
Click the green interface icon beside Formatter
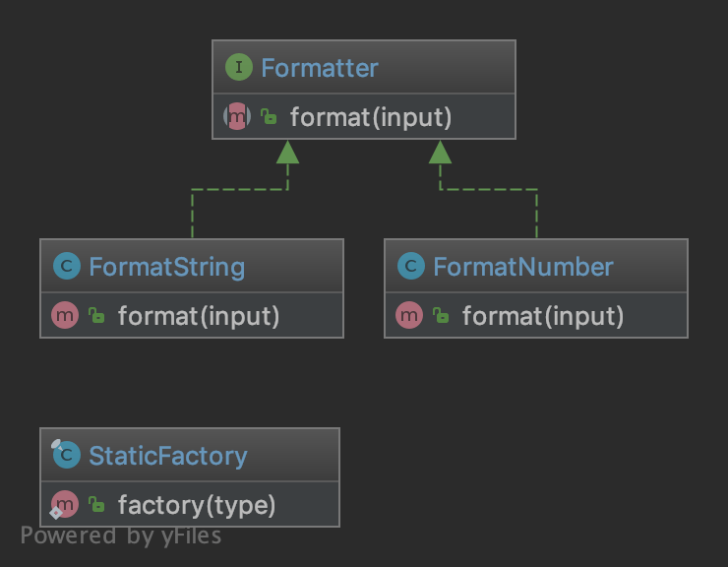[238, 68]
